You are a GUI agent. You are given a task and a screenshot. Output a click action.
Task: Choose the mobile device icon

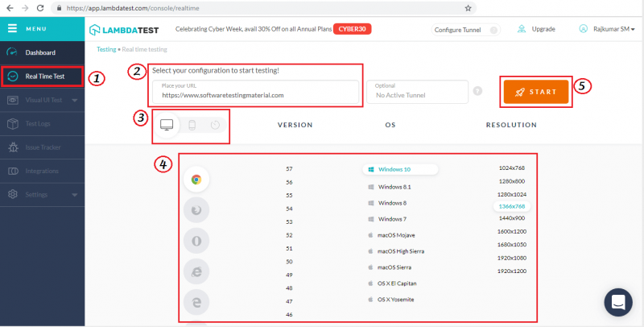[192, 125]
